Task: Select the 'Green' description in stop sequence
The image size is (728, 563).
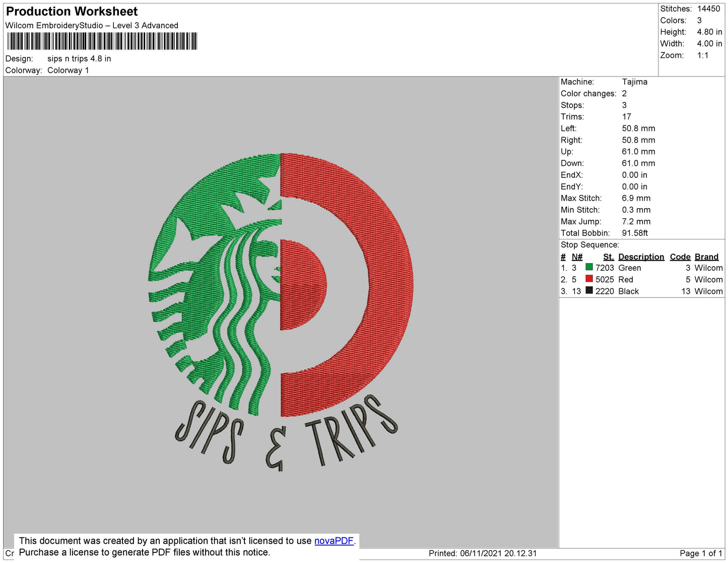Action: point(630,268)
